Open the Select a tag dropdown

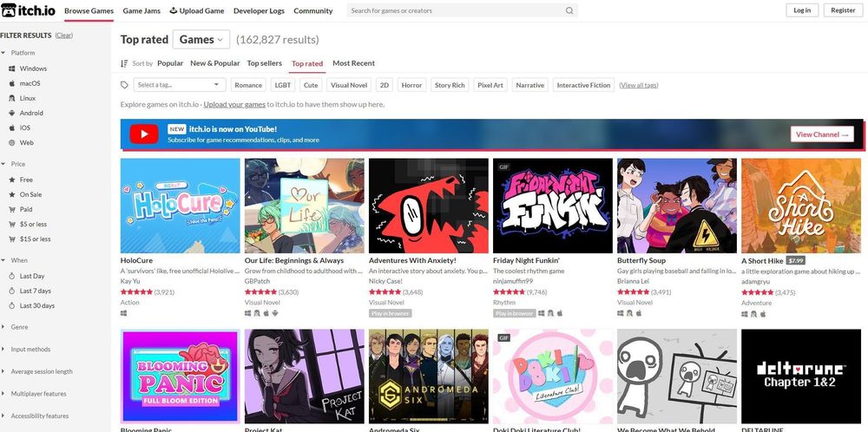pyautogui.click(x=180, y=85)
